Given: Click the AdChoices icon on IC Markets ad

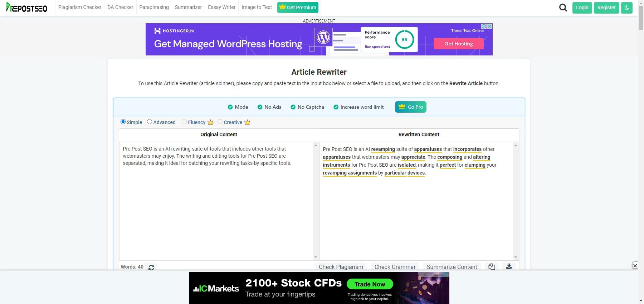Looking at the screenshot, I should pos(446,275).
